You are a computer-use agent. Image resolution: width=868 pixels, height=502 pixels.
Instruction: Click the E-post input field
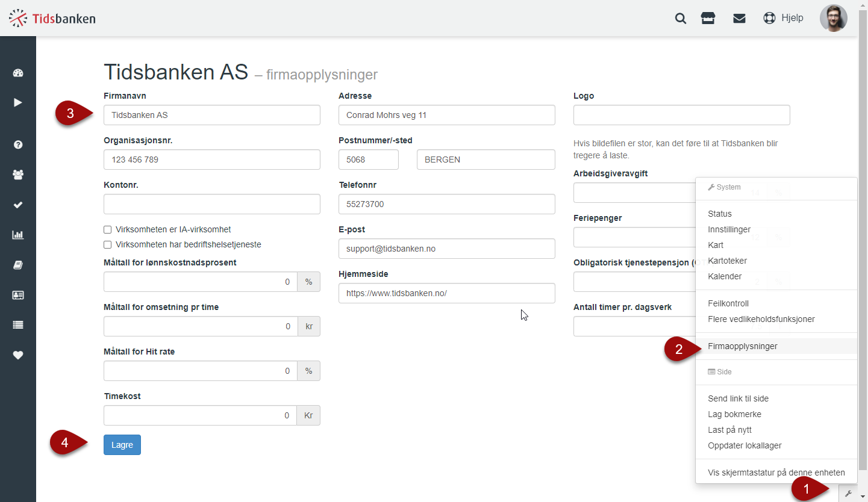[x=447, y=249]
